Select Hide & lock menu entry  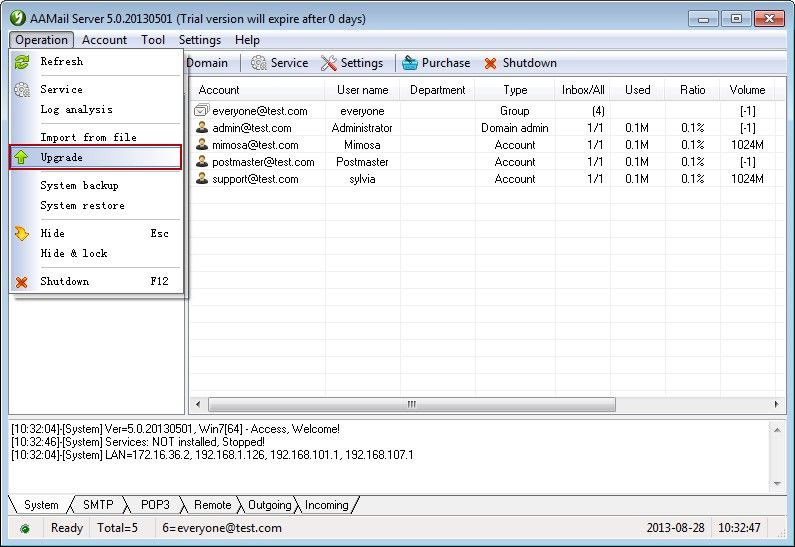pyautogui.click(x=96, y=253)
